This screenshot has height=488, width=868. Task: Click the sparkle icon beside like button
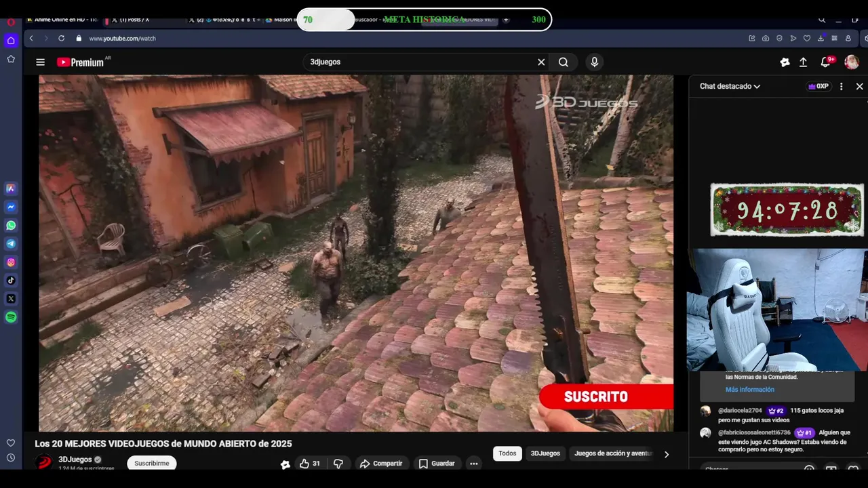pos(285,464)
